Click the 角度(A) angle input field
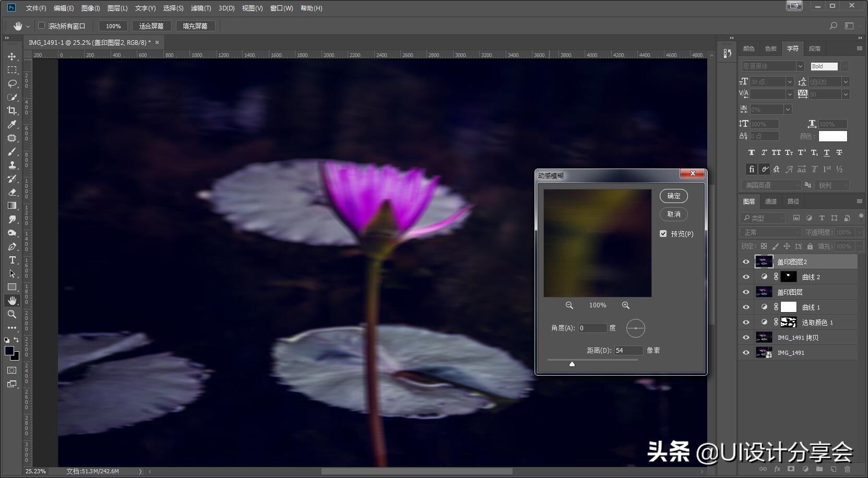The image size is (868, 478). 592,328
